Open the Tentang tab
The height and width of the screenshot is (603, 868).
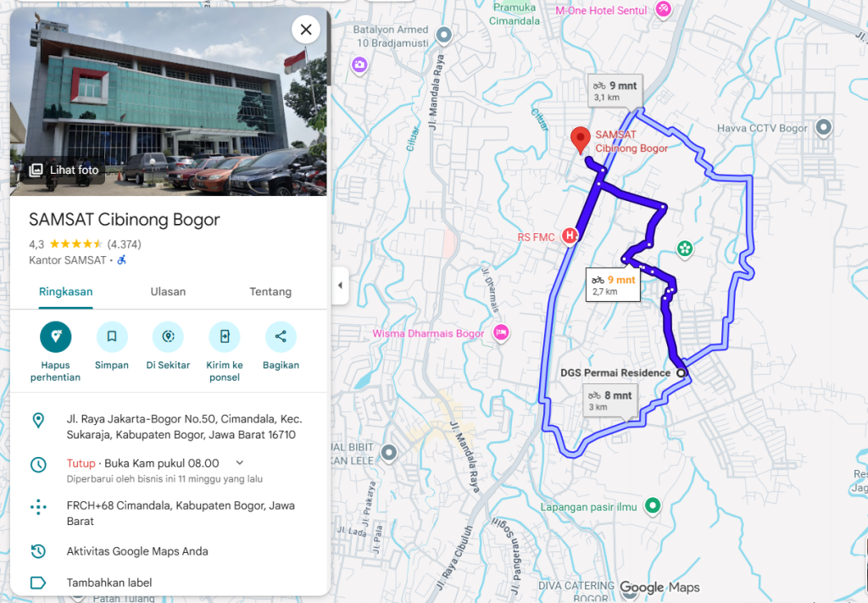click(x=270, y=292)
